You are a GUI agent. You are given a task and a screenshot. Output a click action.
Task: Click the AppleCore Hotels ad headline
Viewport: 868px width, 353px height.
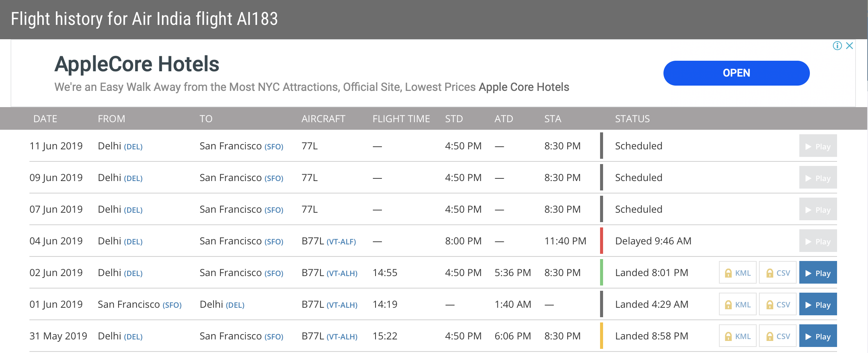[137, 64]
